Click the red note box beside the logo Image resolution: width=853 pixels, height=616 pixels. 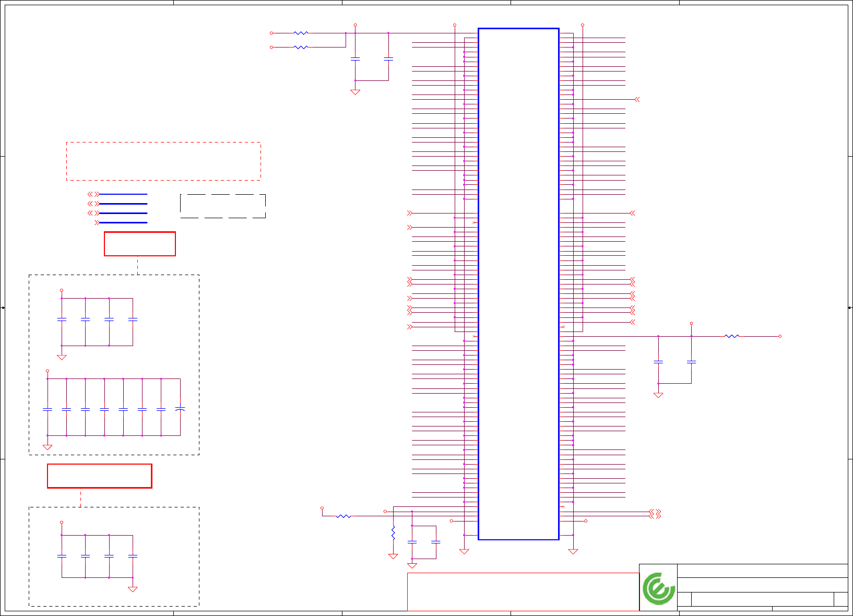pos(523,592)
